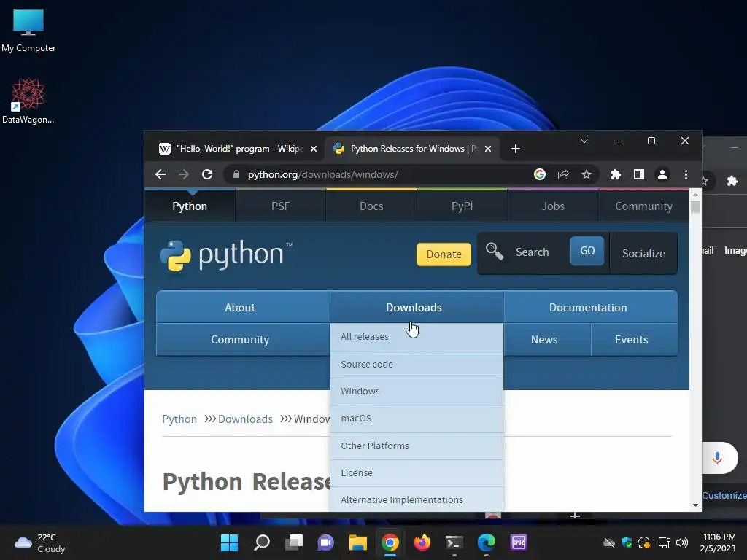
Task: Open taskbar Search magnifier
Action: coord(262,542)
